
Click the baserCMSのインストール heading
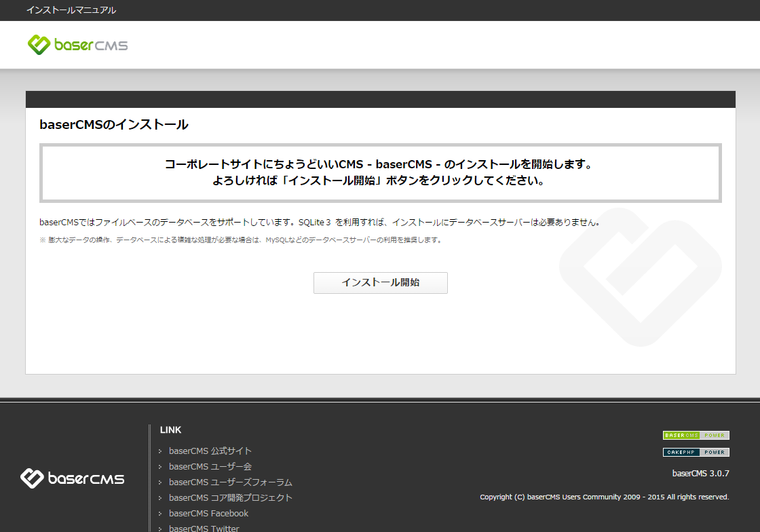tap(114, 125)
